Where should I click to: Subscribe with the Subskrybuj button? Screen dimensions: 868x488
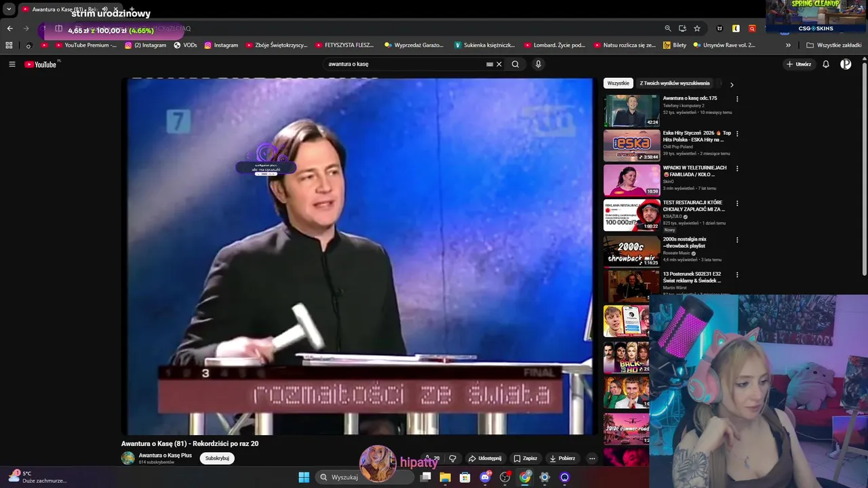[217, 458]
